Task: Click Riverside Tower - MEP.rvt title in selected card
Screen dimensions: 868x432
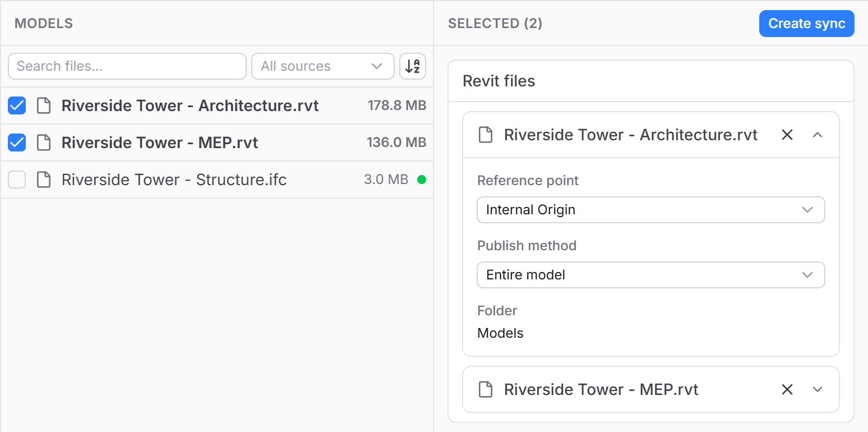Action: tap(601, 389)
